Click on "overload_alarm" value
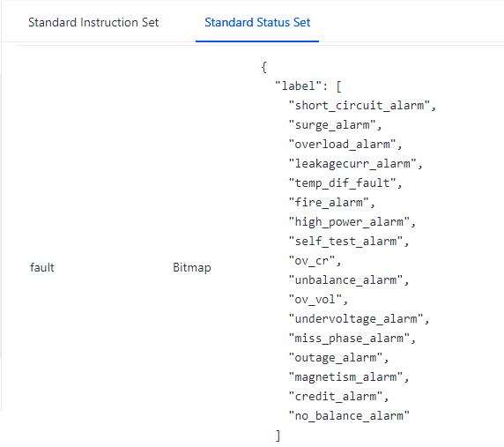The width and height of the screenshot is (504, 447). (x=345, y=144)
